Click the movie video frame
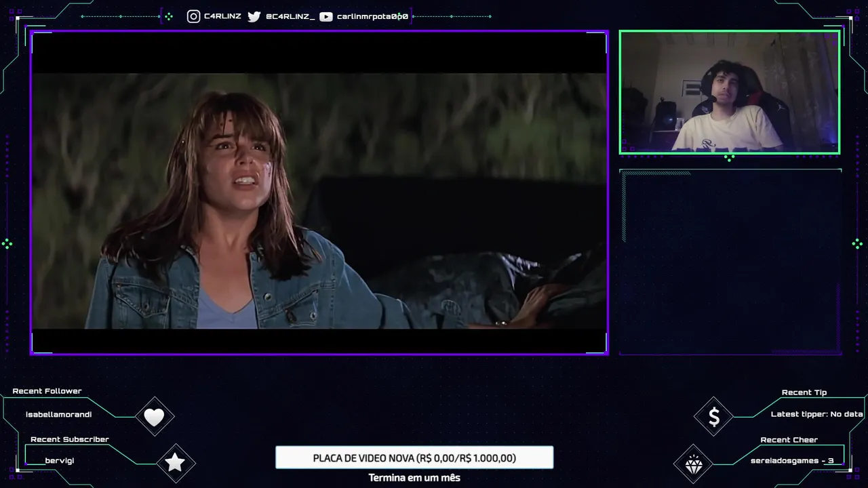868x488 pixels. tap(319, 193)
